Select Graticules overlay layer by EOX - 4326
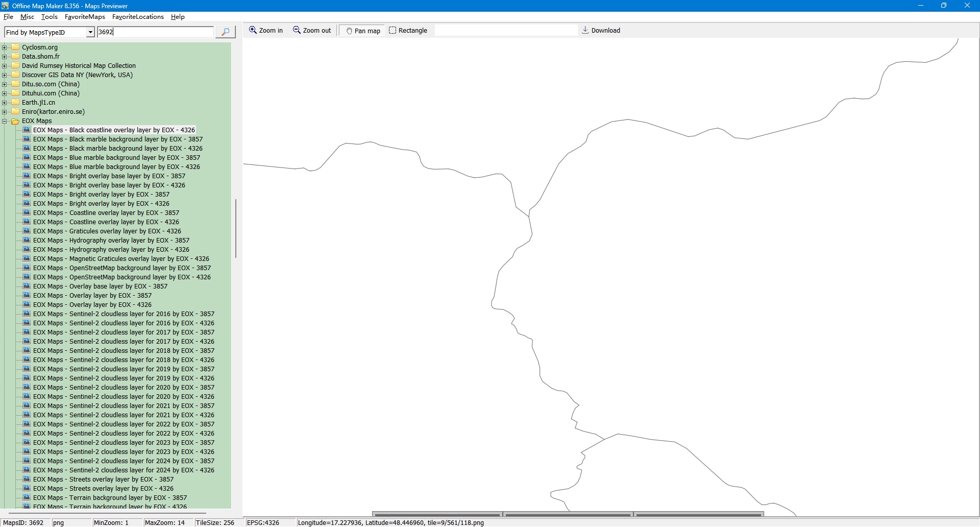The width and height of the screenshot is (980, 527). click(x=125, y=231)
